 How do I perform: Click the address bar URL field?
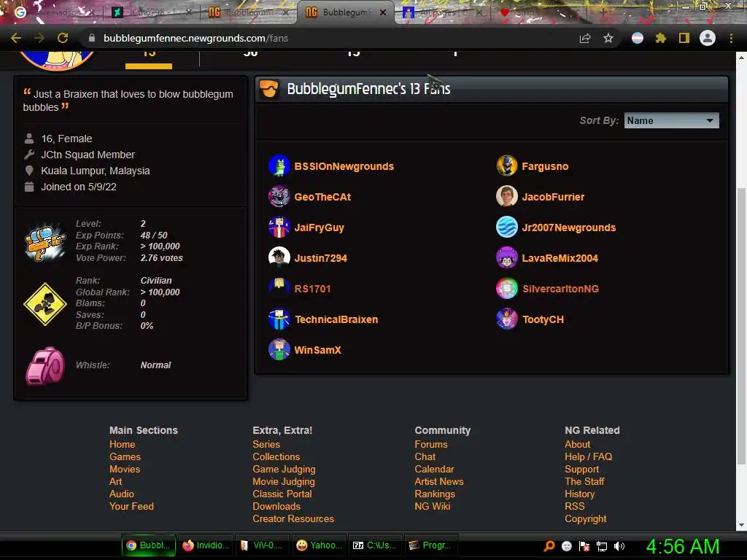coord(329,38)
